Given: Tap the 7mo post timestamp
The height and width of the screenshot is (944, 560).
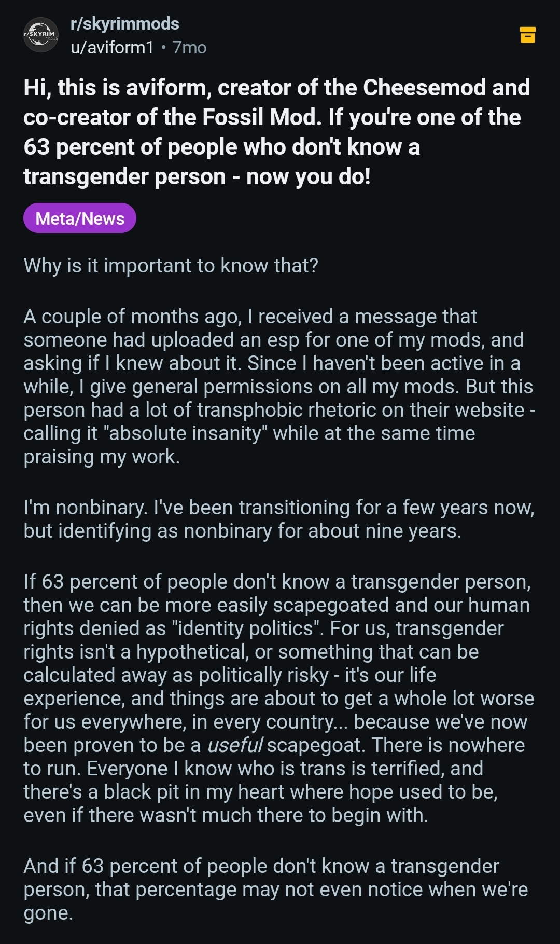Looking at the screenshot, I should (189, 48).
